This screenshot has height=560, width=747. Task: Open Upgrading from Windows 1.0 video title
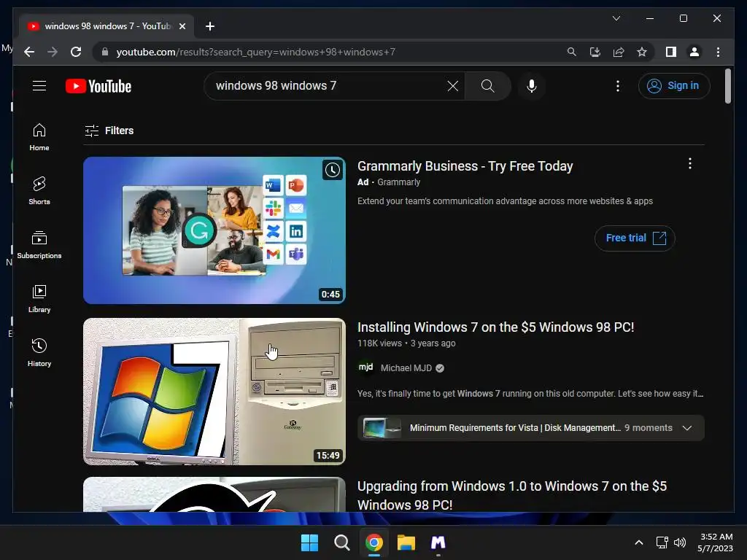coord(512,495)
